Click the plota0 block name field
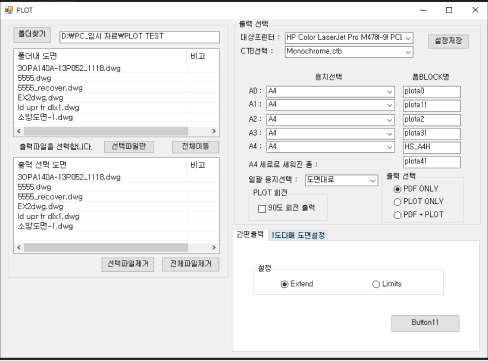 [x=432, y=91]
